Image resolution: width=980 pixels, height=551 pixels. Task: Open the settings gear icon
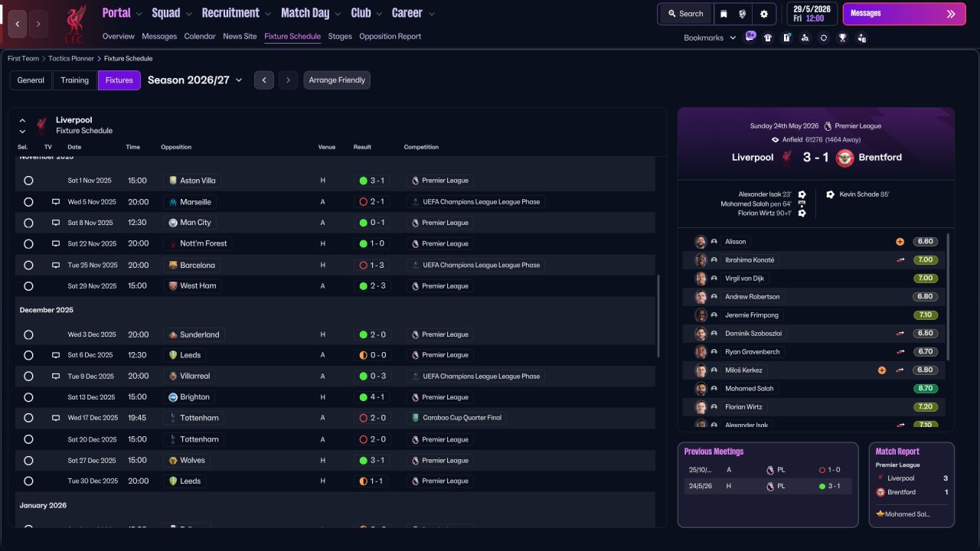tap(763, 14)
